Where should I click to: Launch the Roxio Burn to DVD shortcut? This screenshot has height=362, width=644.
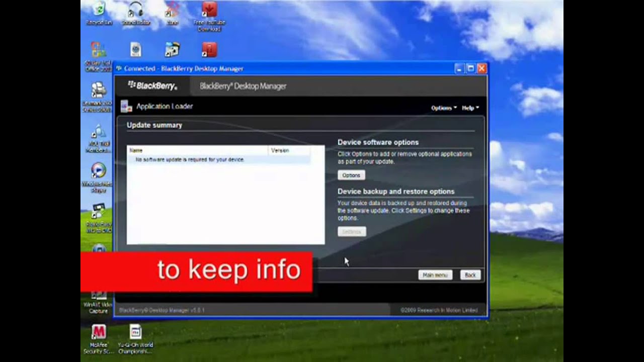[99, 218]
